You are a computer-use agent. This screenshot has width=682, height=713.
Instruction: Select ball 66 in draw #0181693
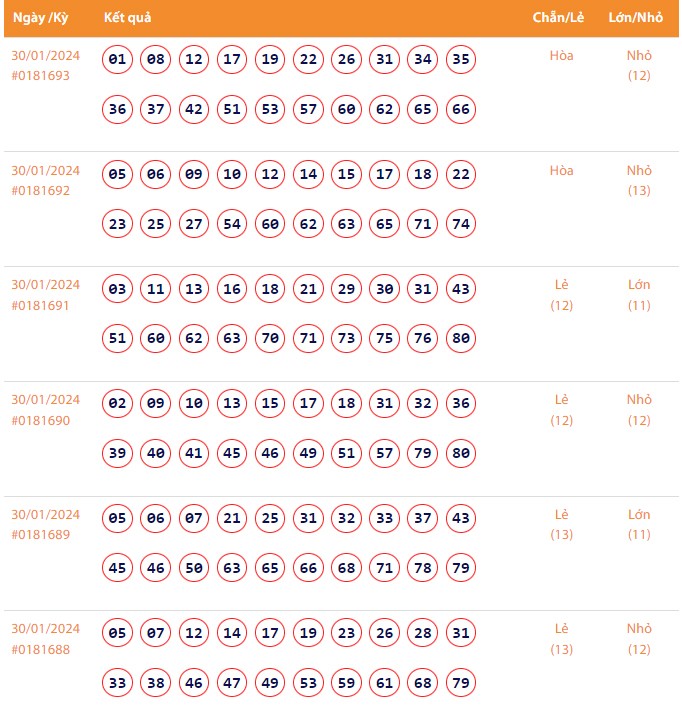coord(460,110)
